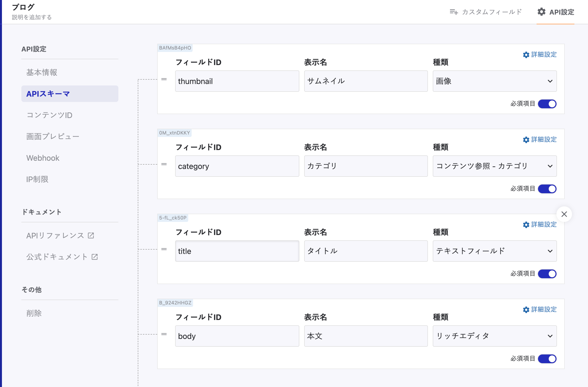Click the X button to remove title field
This screenshot has width=588, height=387.
(564, 214)
